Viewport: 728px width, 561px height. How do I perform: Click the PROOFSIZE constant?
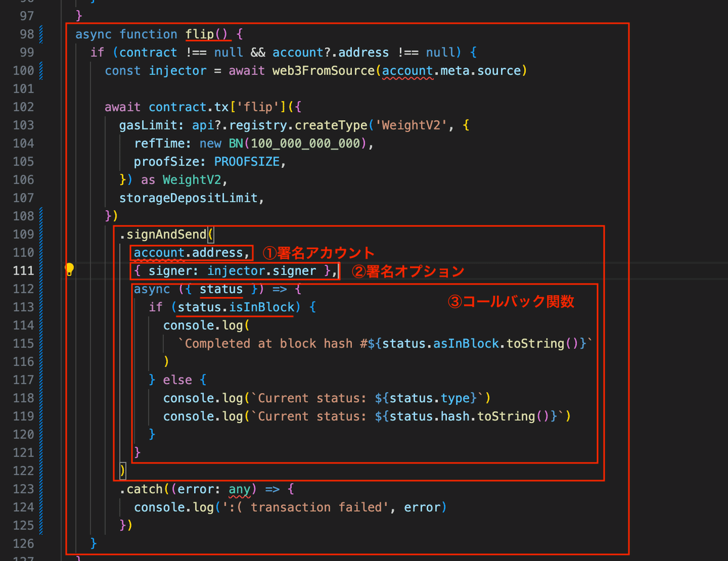[x=247, y=161]
